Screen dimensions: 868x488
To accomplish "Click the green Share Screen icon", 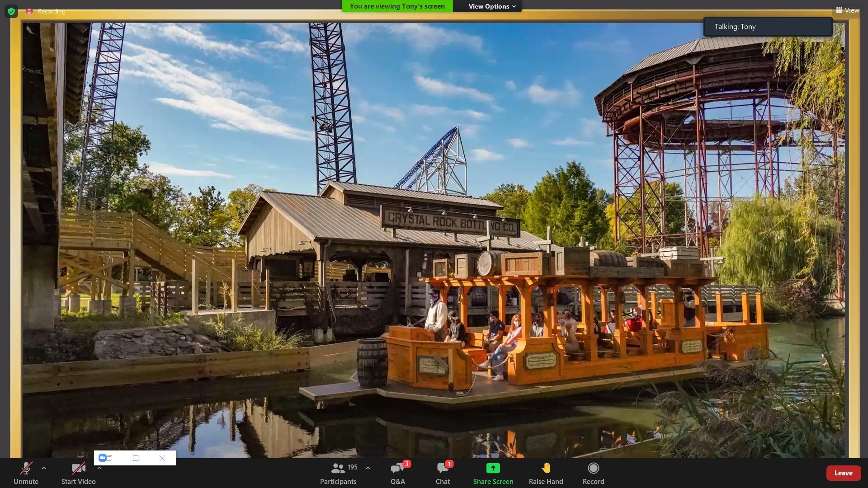I will (x=493, y=468).
